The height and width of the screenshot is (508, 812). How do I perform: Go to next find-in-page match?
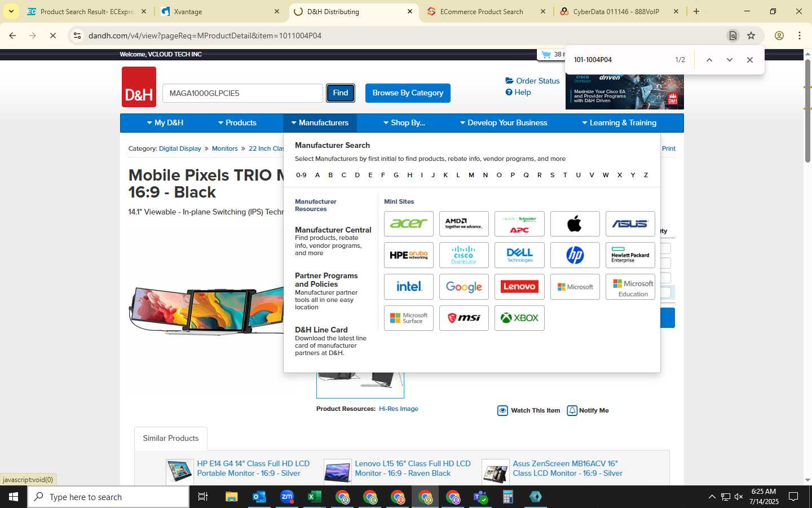coord(729,60)
